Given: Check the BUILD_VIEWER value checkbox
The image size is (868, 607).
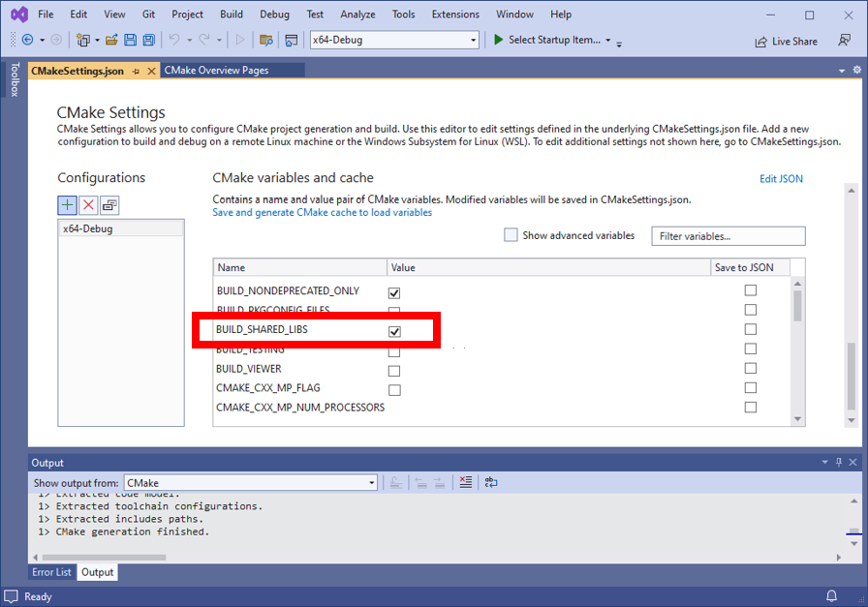Looking at the screenshot, I should [394, 371].
